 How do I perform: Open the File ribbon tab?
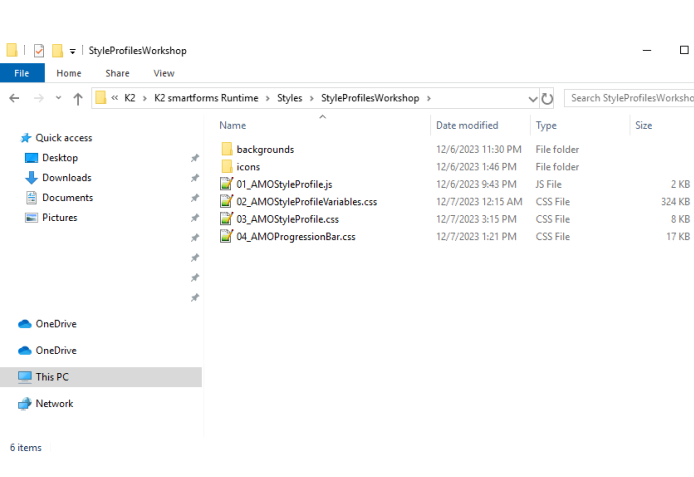[22, 73]
